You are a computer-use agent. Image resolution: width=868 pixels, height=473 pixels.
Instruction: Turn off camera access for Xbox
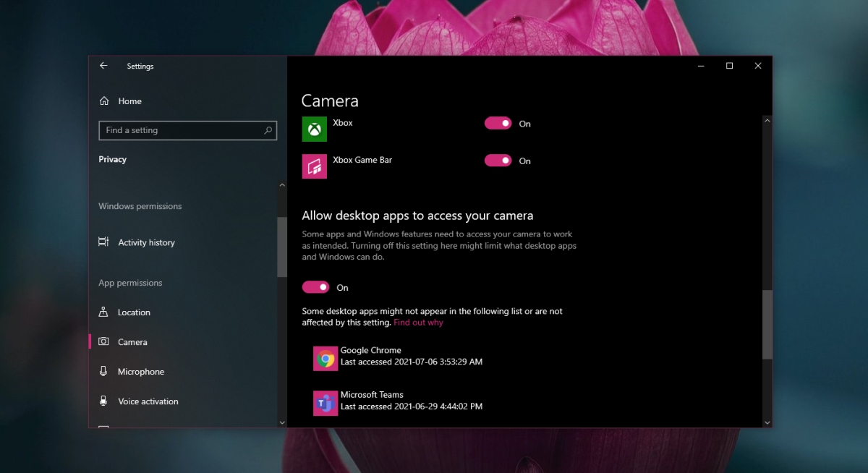(x=498, y=124)
